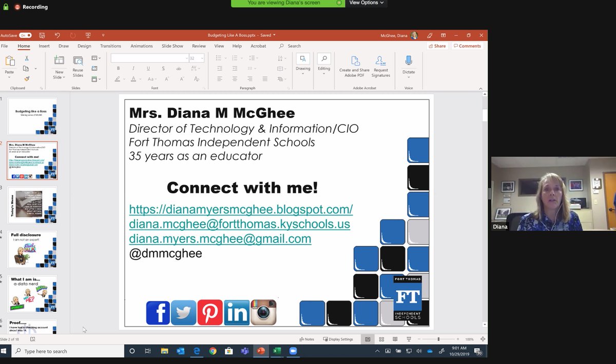Open the Animations tab

[x=142, y=46]
